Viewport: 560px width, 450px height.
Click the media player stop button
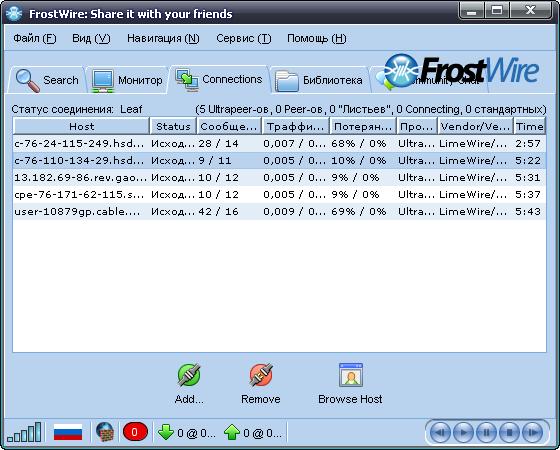pos(510,432)
